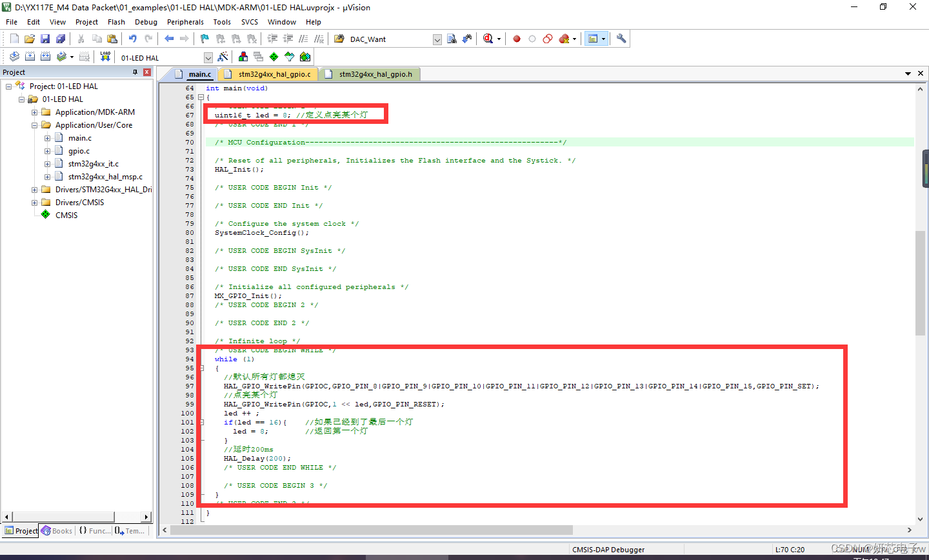
Task: Switch to the Books panel tab
Action: [x=56, y=531]
